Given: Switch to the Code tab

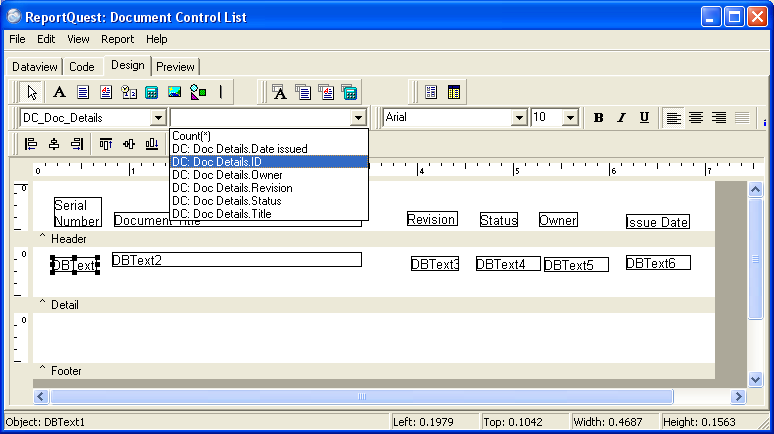Looking at the screenshot, I should point(81,67).
